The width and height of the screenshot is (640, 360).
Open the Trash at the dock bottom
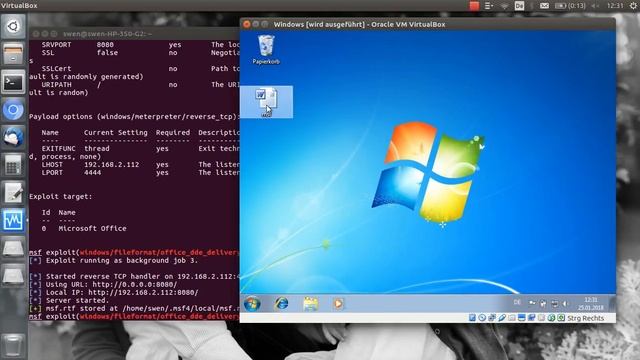click(13, 346)
